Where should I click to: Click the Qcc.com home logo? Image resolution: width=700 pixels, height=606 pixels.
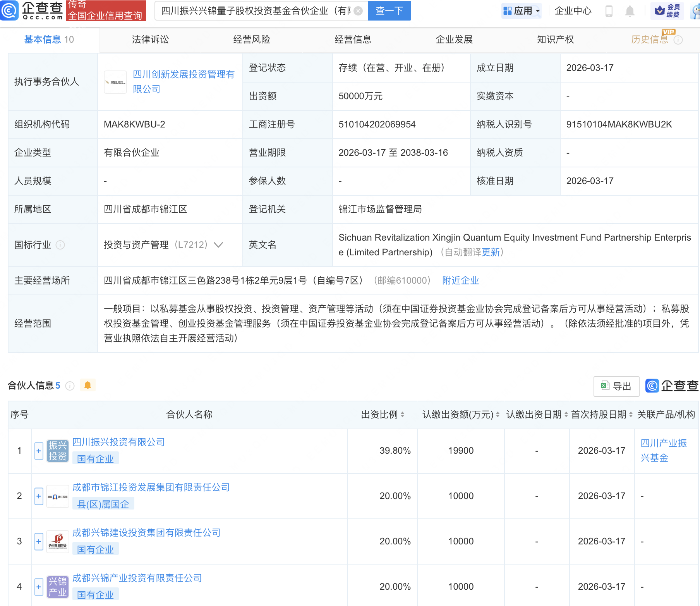pos(32,10)
